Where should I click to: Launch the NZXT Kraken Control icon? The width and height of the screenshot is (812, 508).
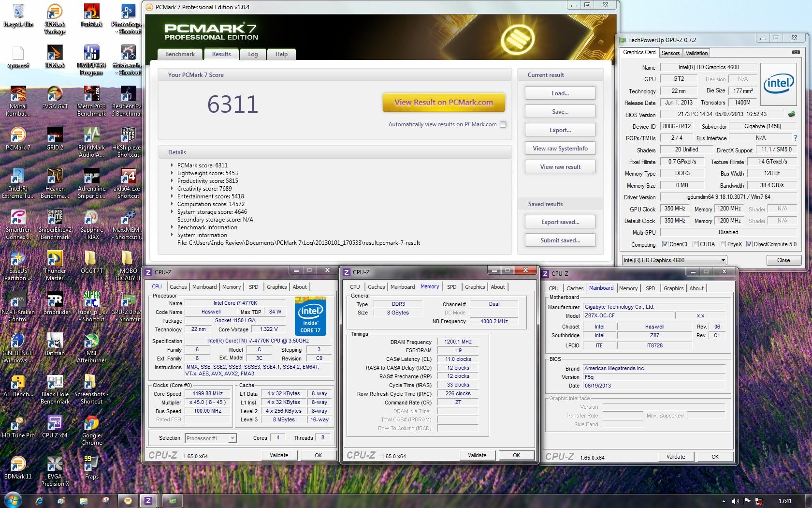coord(18,307)
